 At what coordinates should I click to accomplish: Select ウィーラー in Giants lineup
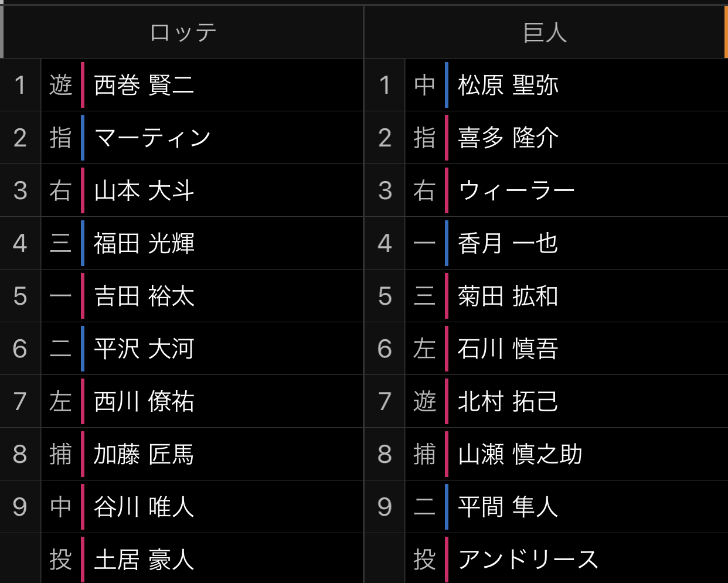click(x=516, y=190)
